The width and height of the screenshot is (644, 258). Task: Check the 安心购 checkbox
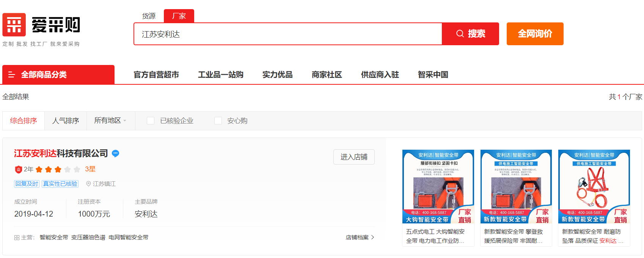click(x=218, y=121)
